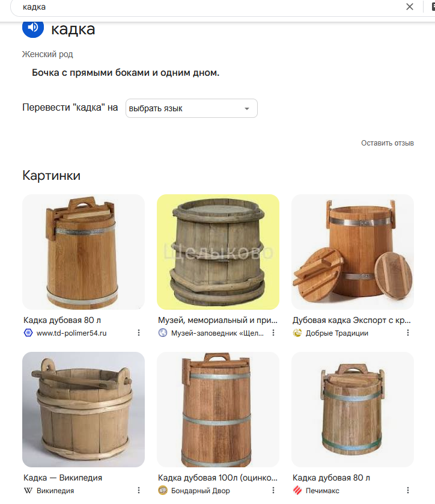The height and width of the screenshot is (504, 435).
Task: Open more options for Музей-заповедник result
Action: pos(273,333)
